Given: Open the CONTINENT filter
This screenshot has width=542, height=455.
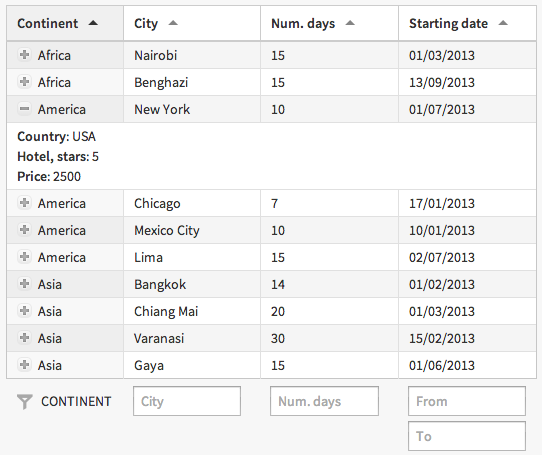Looking at the screenshot, I should click(76, 401).
